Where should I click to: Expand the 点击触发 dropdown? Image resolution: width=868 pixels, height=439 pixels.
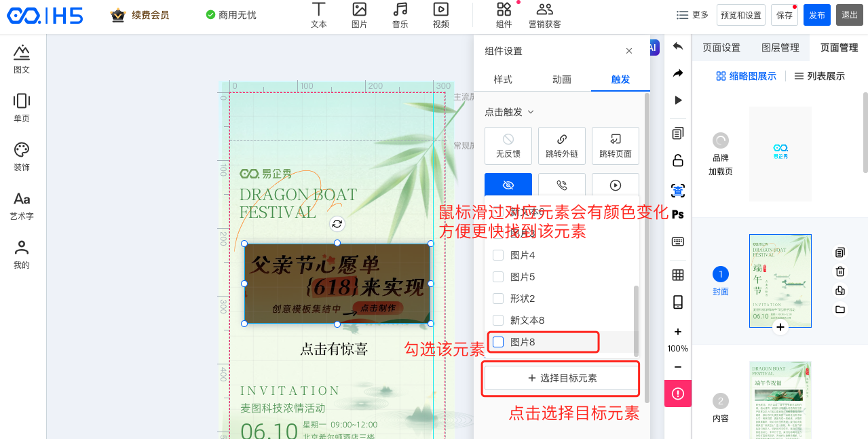pos(510,112)
